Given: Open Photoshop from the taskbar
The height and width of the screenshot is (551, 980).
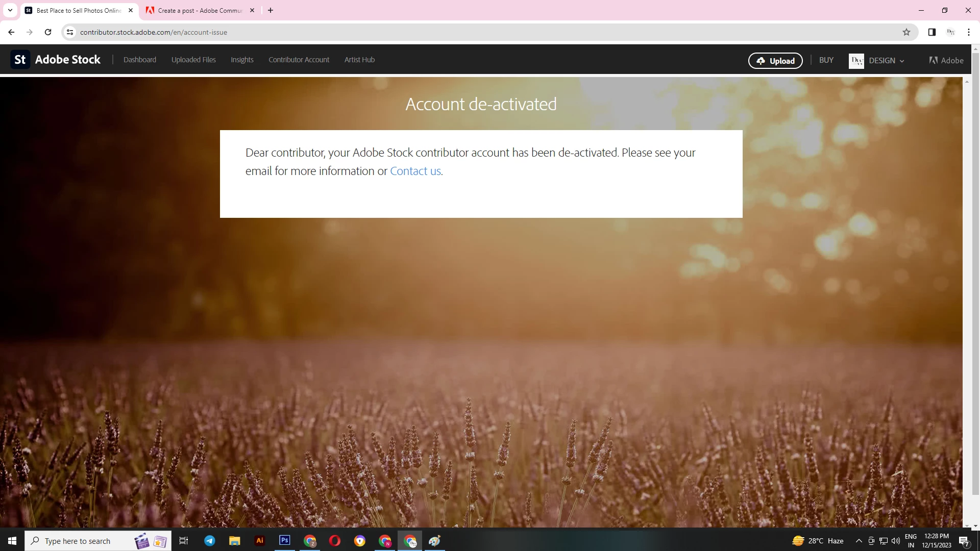Looking at the screenshot, I should pyautogui.click(x=285, y=540).
